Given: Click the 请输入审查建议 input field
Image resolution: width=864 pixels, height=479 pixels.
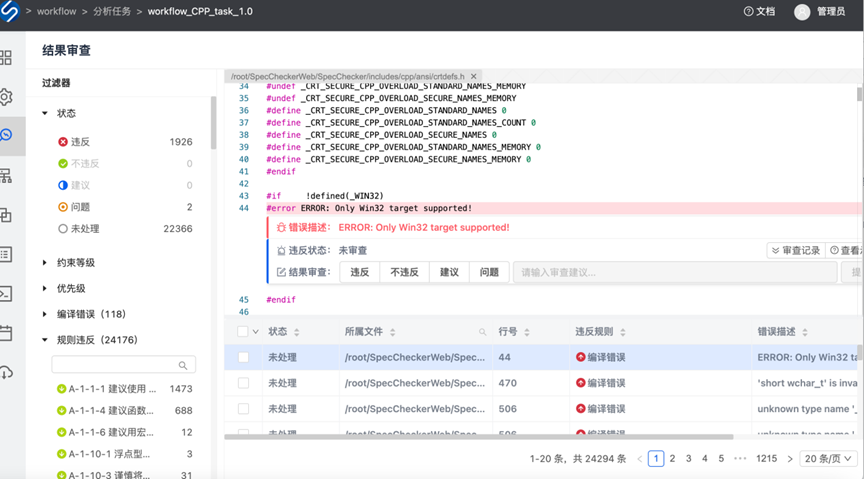Looking at the screenshot, I should [675, 272].
